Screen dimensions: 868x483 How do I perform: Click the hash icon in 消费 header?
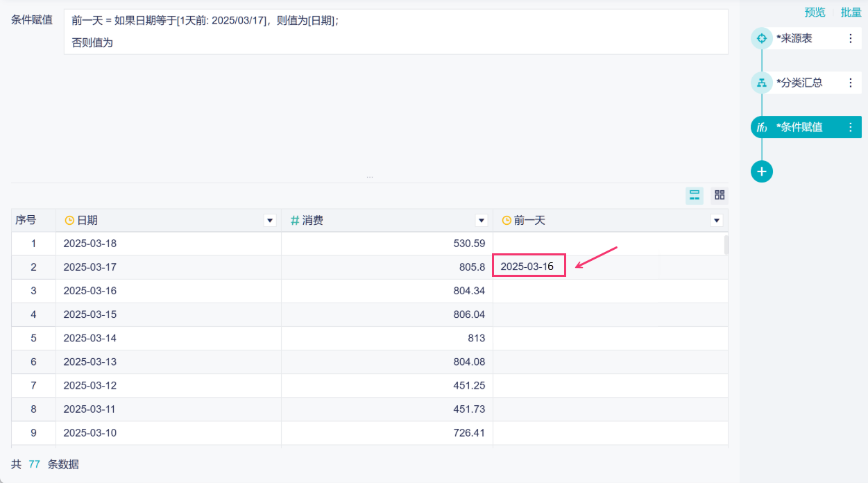pyautogui.click(x=295, y=221)
